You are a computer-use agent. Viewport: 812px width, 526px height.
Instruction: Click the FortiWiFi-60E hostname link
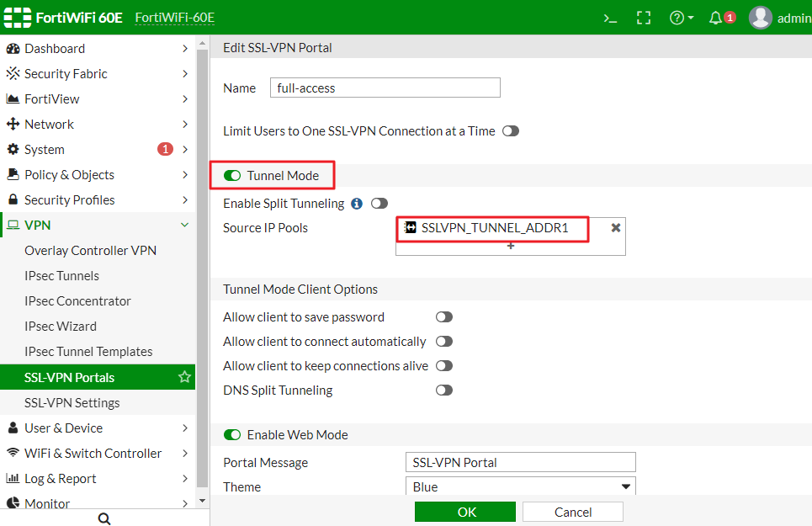(174, 18)
